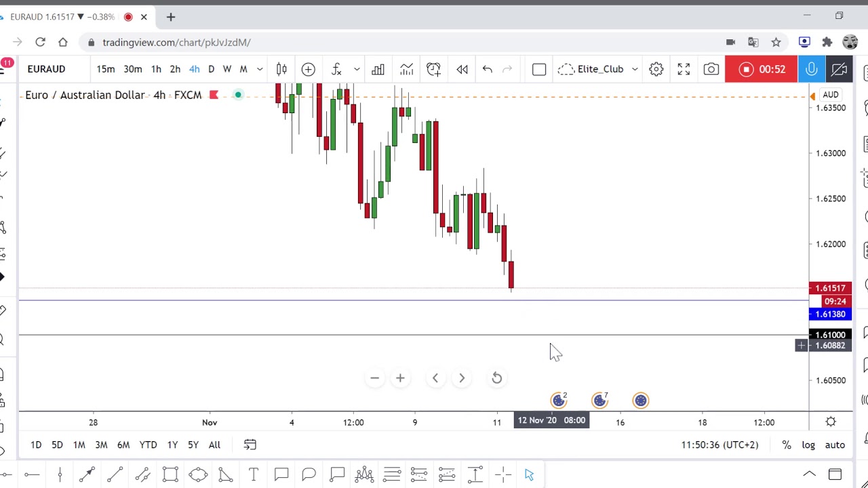Click the EURAUD symbol search field
This screenshot has height=488, width=868.
coord(47,69)
